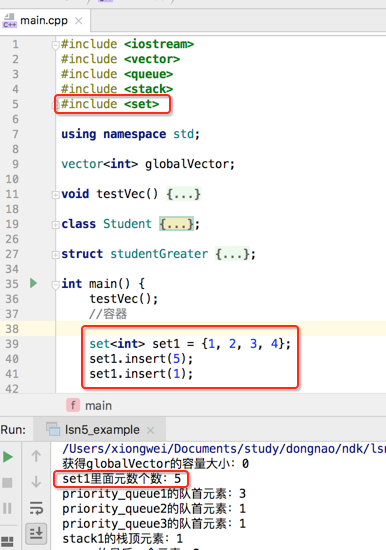Click the '#include <queue>' line
Screen dimensions: 386x550
pyautogui.click(x=117, y=74)
